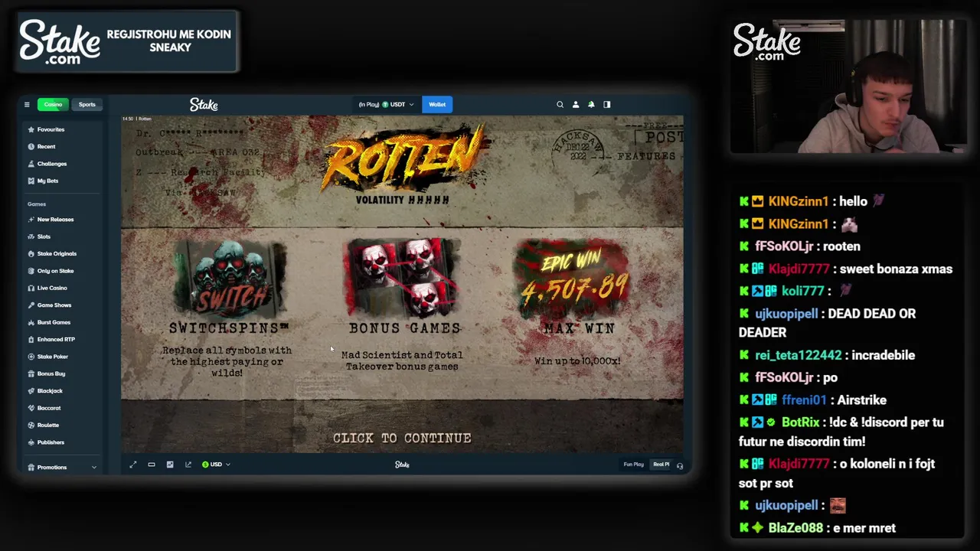
Task: Click the Stake Poker icon in sidebar
Action: click(31, 357)
